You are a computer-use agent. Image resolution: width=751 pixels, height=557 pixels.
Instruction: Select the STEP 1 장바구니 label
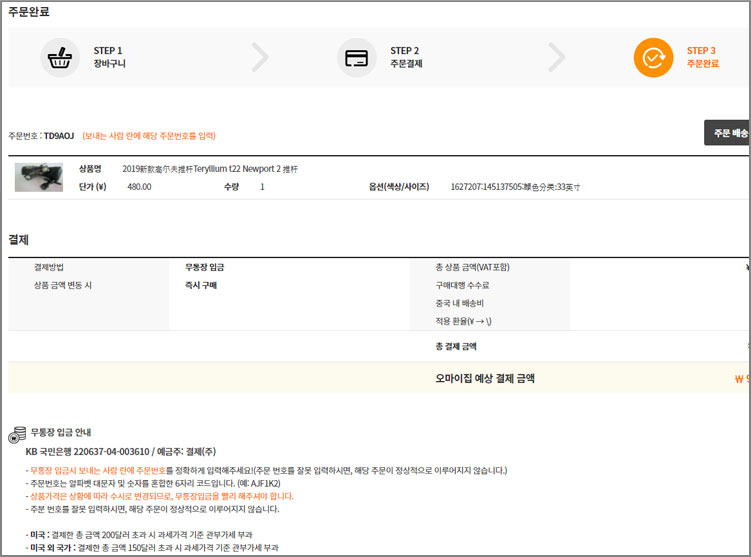pyautogui.click(x=109, y=64)
